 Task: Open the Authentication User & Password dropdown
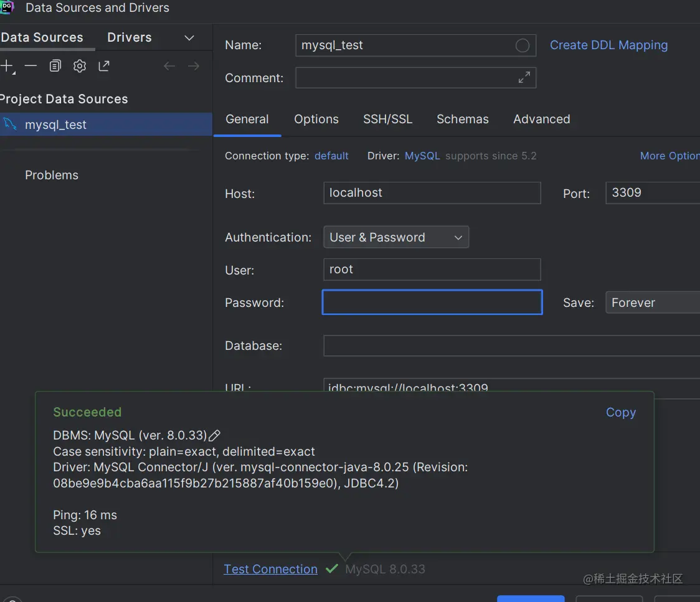tap(396, 237)
